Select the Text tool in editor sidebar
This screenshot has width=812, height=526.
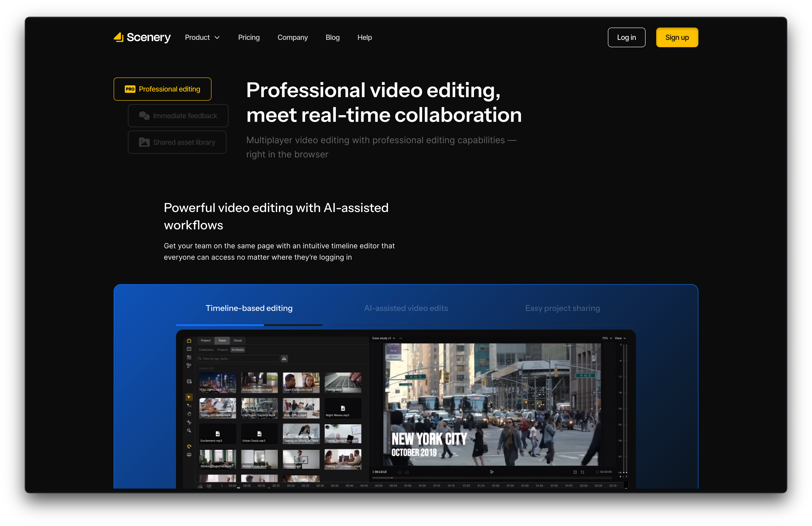point(189,349)
